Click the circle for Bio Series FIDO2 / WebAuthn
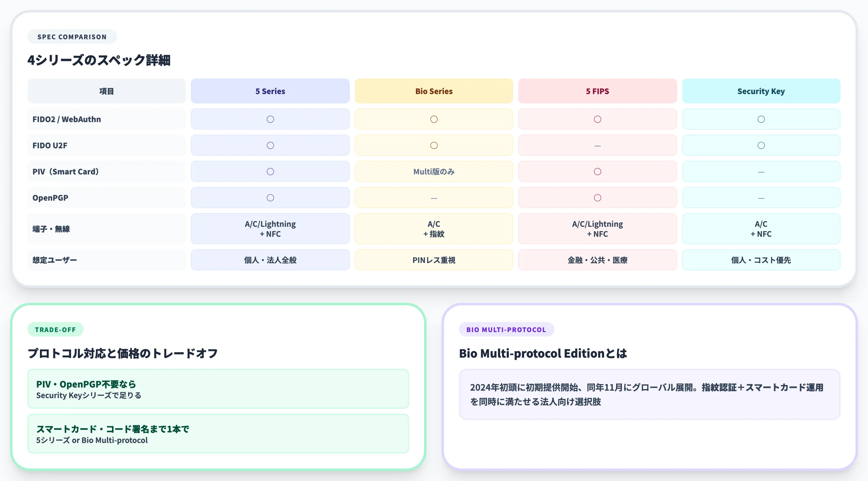Viewport: 868px width, 481px height. point(434,119)
